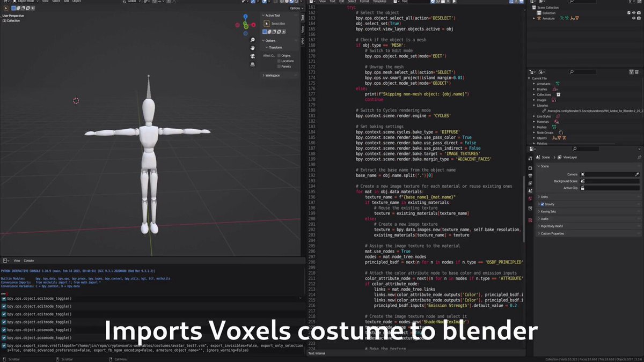Expand the Line Styles entry
The height and width of the screenshot is (362, 644).
534,116
